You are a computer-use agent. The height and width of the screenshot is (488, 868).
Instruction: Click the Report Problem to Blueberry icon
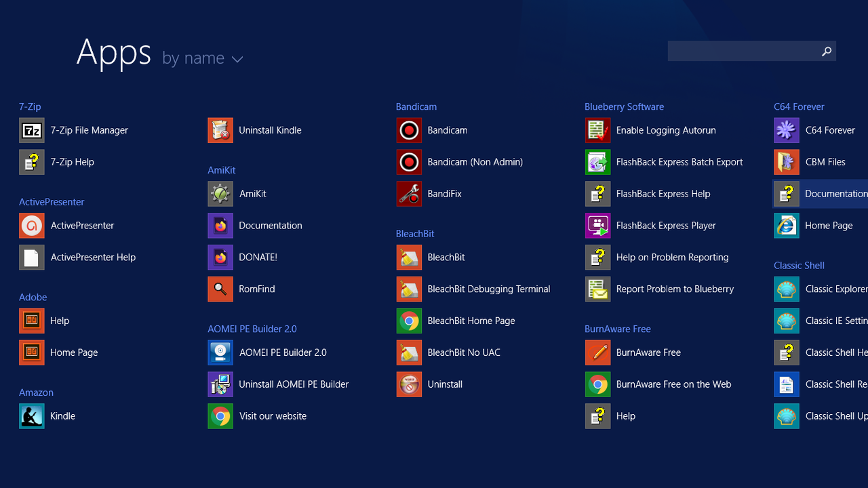coord(597,289)
